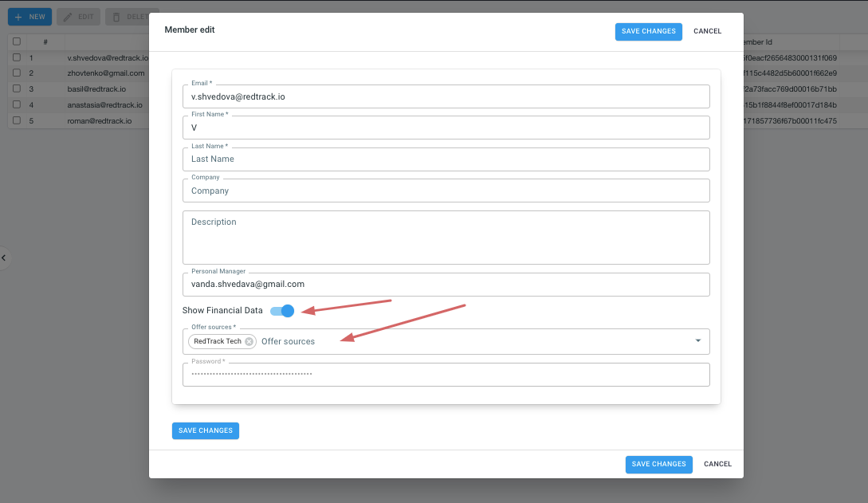Select the Personal Manager field
Image resolution: width=868 pixels, height=503 pixels.
point(446,284)
